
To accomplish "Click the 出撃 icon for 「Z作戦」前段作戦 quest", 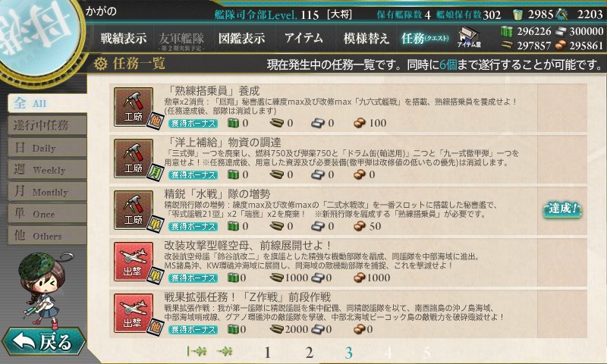I will 134,313.
